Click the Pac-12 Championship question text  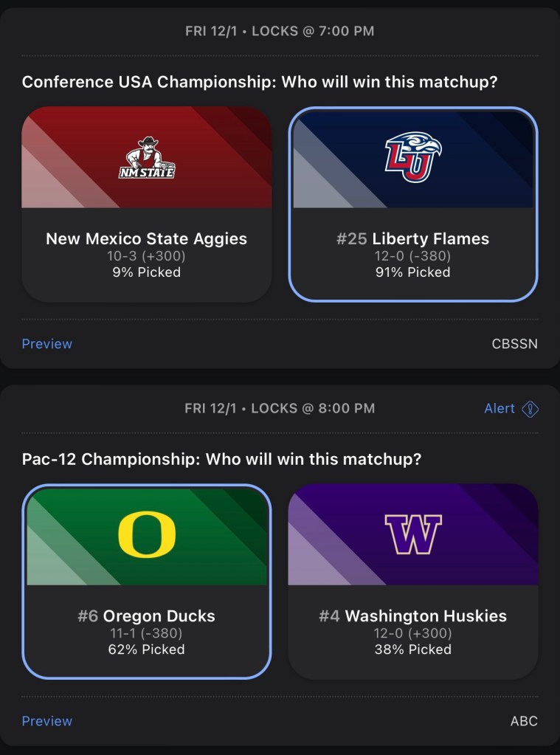pos(221,459)
